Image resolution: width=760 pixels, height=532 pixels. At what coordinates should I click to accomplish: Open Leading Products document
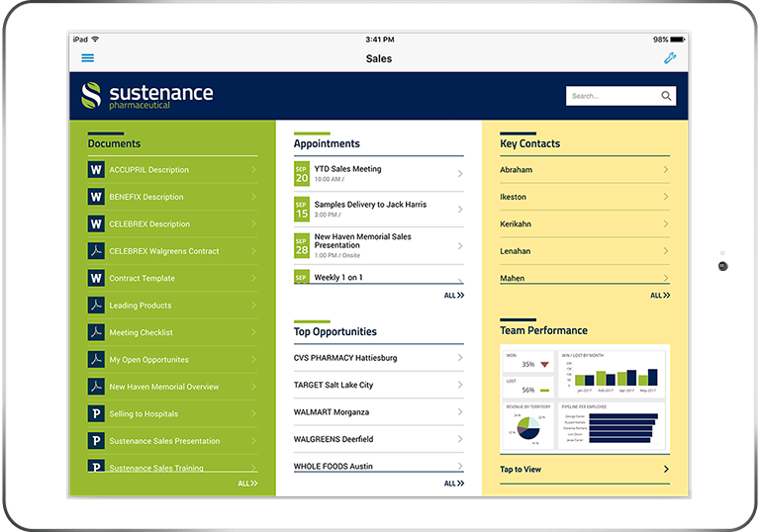pos(172,306)
